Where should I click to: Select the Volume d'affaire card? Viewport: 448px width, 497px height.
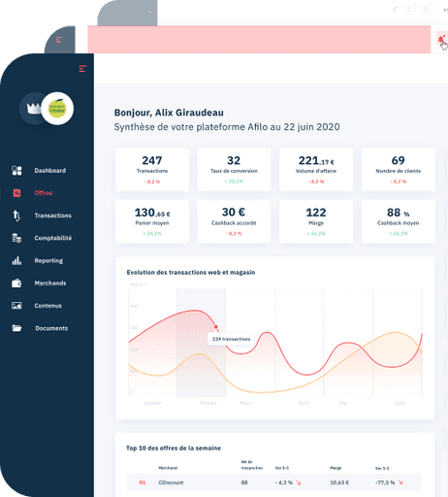(316, 170)
